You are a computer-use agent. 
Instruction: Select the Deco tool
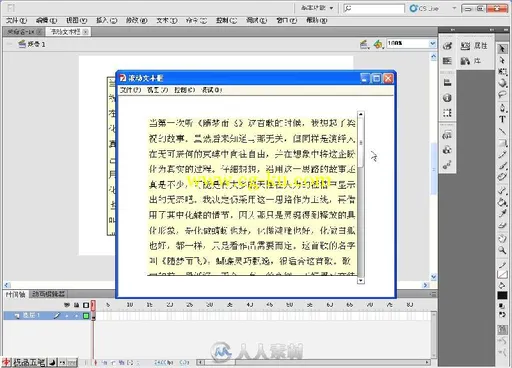point(502,177)
